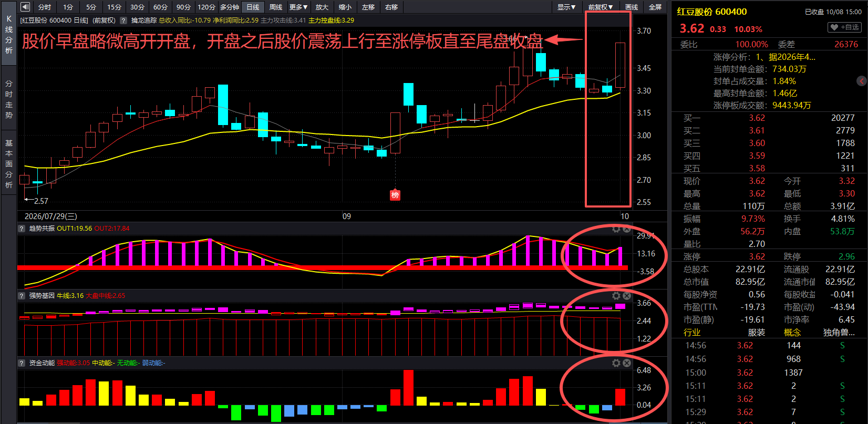Select the 1分 period tab
This screenshot has height=424, width=868.
pyautogui.click(x=68, y=7)
